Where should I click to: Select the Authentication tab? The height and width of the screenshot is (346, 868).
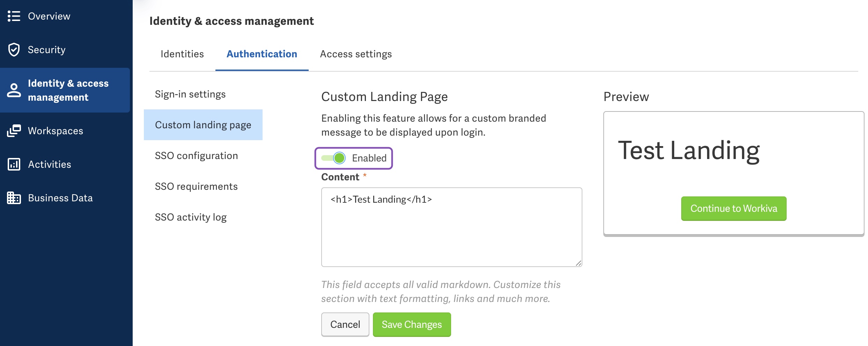[262, 54]
